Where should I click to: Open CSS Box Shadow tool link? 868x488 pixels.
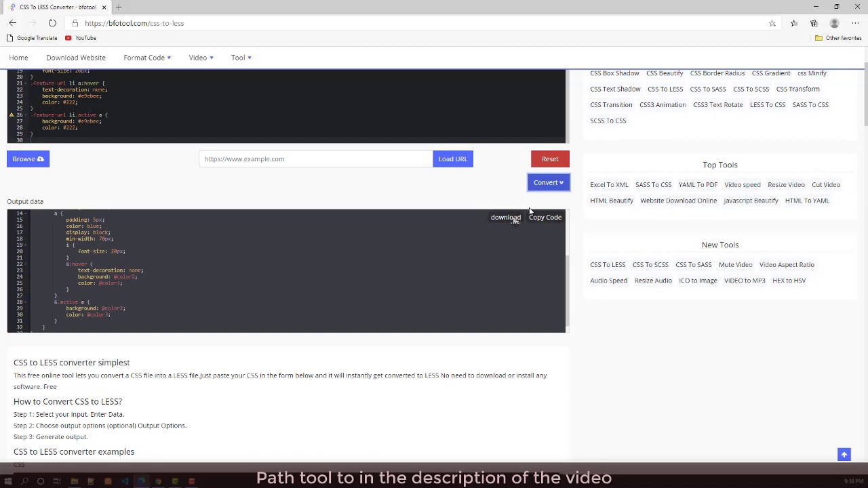614,73
